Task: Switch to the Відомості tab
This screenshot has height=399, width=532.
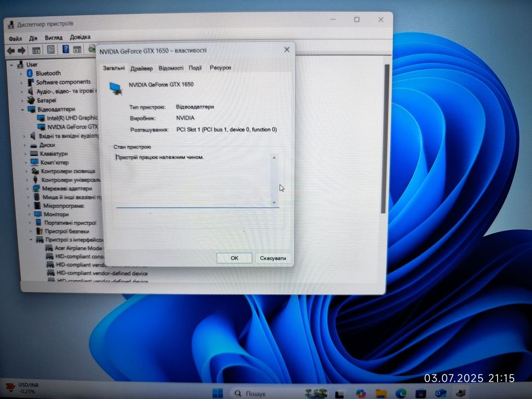Action: coord(171,68)
